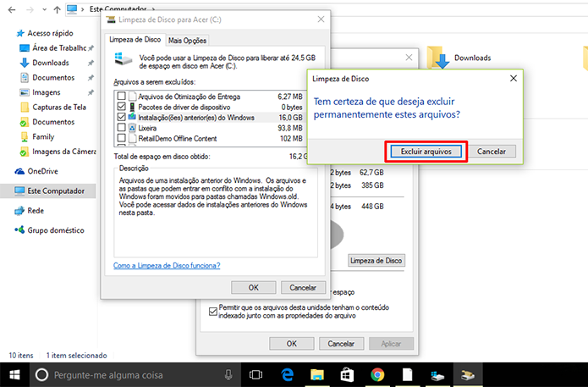Open recent locations dropdown chevron
This screenshot has height=387, width=588.
pos(44,9)
